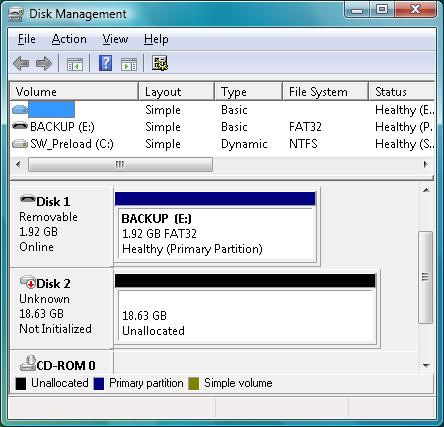Viewport: 444px width, 427px height.
Task: Click the NTFS file system cell
Action: [x=303, y=144]
